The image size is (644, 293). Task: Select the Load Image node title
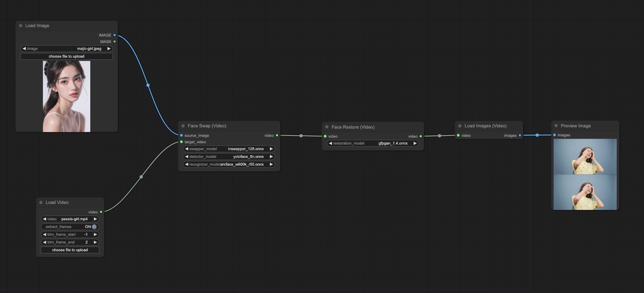tap(37, 26)
